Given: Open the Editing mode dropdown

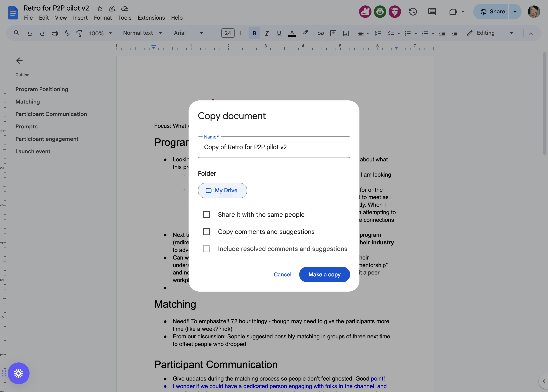Looking at the screenshot, I should pos(490,33).
